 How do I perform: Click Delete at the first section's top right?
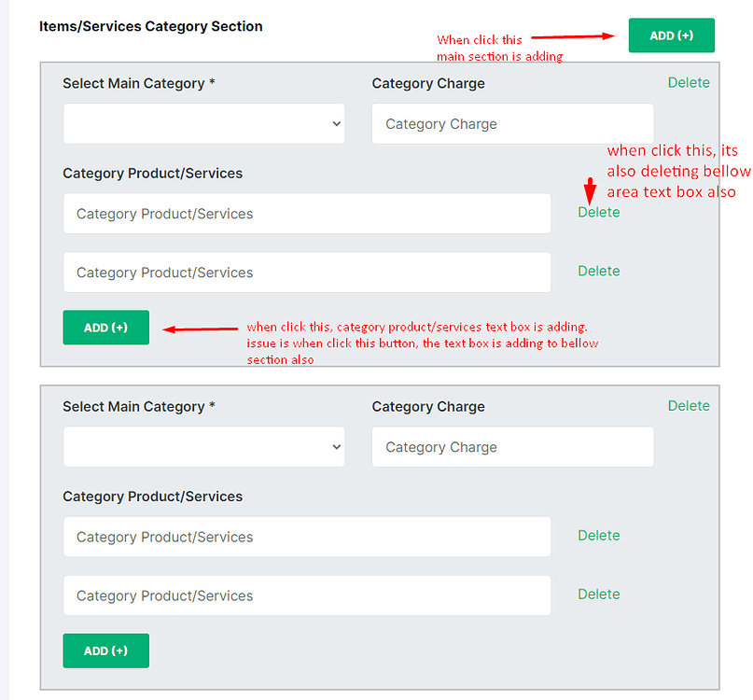689,82
